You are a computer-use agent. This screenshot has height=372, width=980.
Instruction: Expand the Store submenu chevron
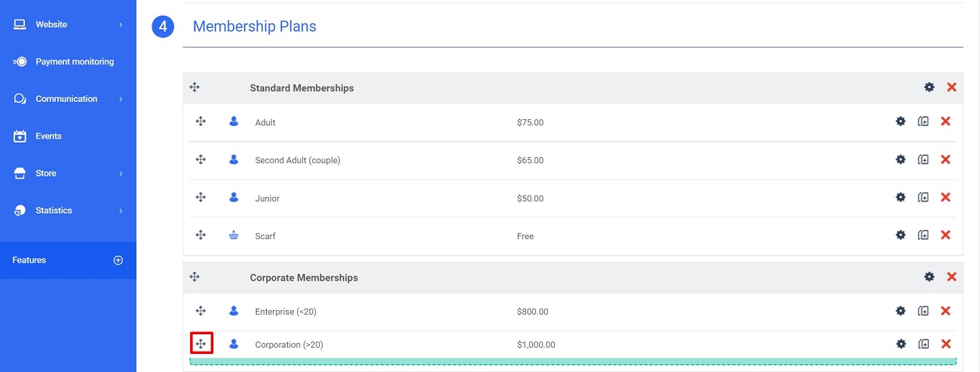click(x=121, y=174)
